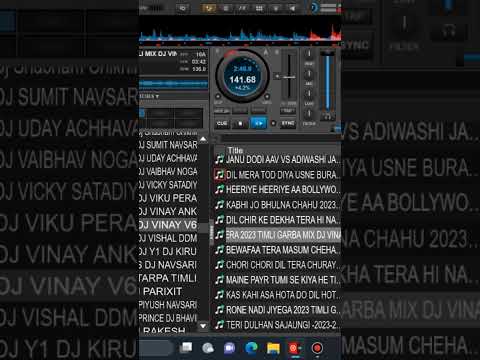Click the blue play/pause button
Image resolution: width=480 pixels, height=360 pixels.
(259, 123)
